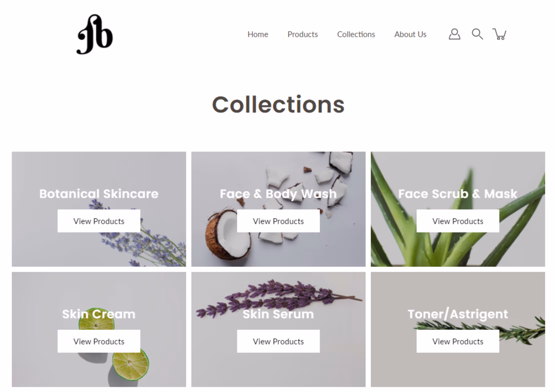The height and width of the screenshot is (392, 555).
Task: Open the shopping cart icon
Action: (x=499, y=34)
